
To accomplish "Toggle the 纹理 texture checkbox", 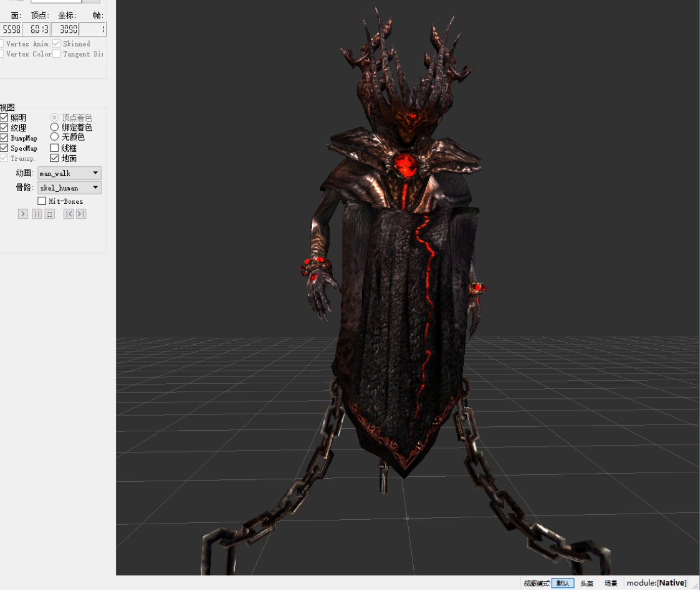I will [4, 127].
